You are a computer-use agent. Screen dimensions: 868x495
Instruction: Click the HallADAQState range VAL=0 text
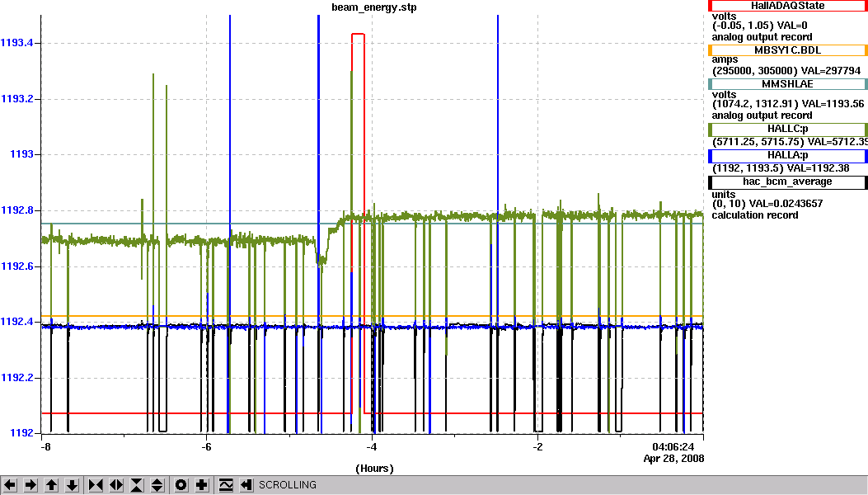(759, 26)
